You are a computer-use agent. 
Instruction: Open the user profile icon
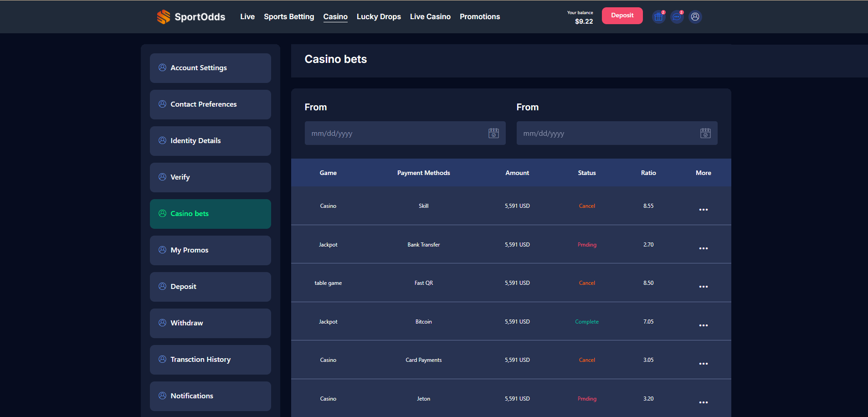695,17
